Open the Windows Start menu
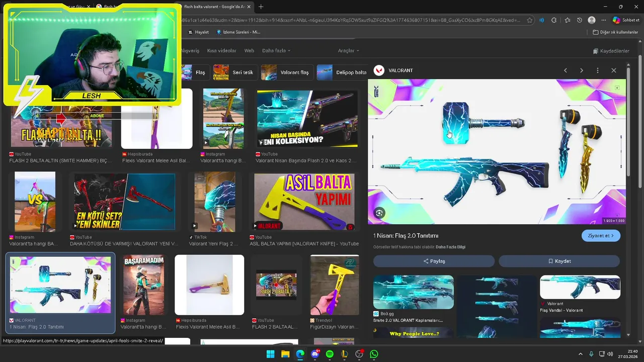The height and width of the screenshot is (362, 644). tap(270, 354)
